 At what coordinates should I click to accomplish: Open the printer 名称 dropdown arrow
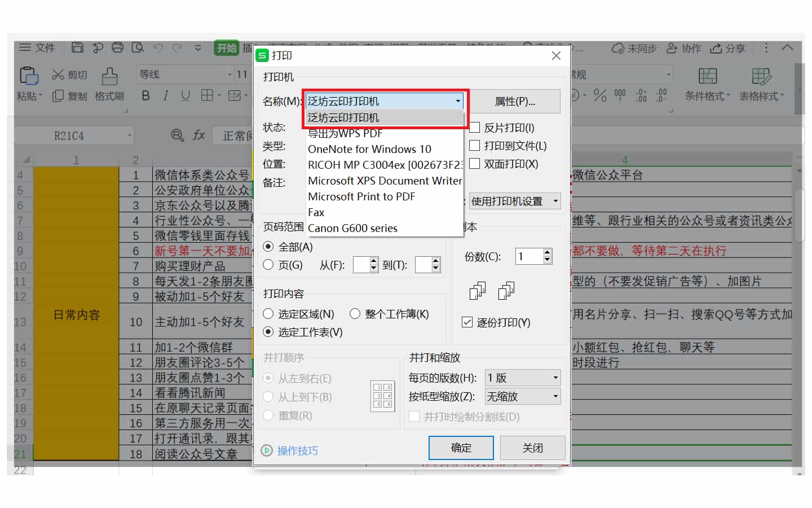(458, 101)
